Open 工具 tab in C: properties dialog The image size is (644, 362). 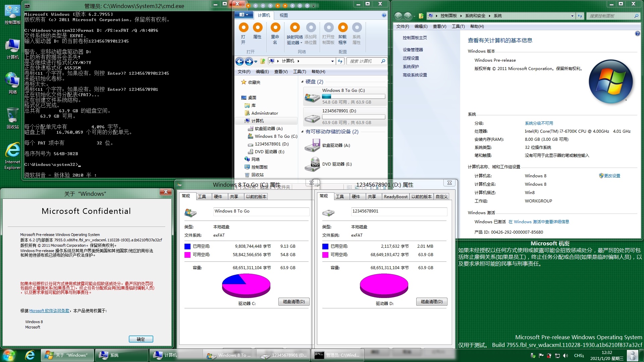click(x=202, y=196)
